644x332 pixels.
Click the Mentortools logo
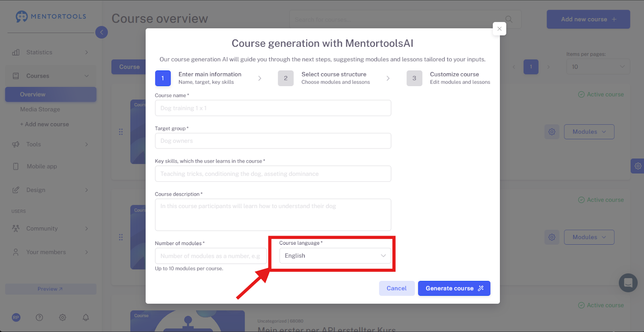51,16
